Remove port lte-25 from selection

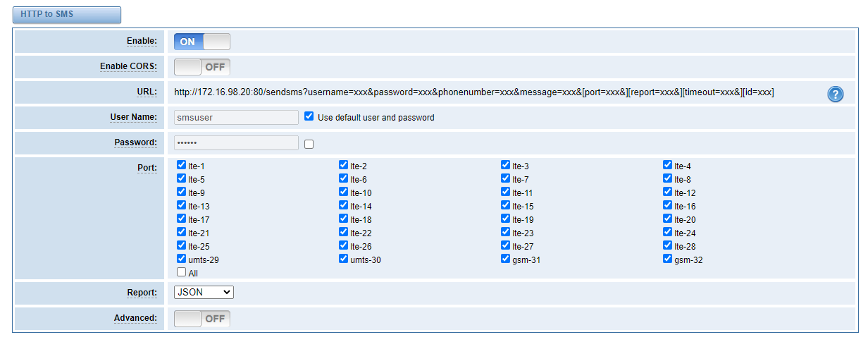(182, 245)
